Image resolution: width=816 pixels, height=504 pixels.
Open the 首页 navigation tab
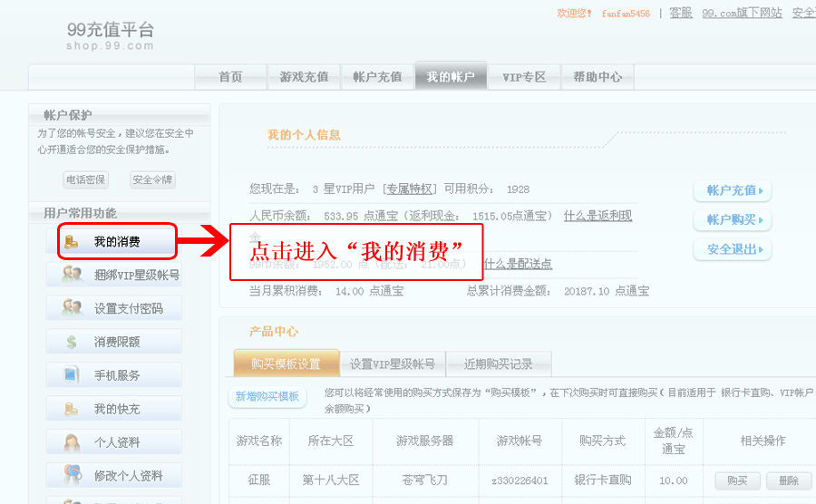[230, 77]
